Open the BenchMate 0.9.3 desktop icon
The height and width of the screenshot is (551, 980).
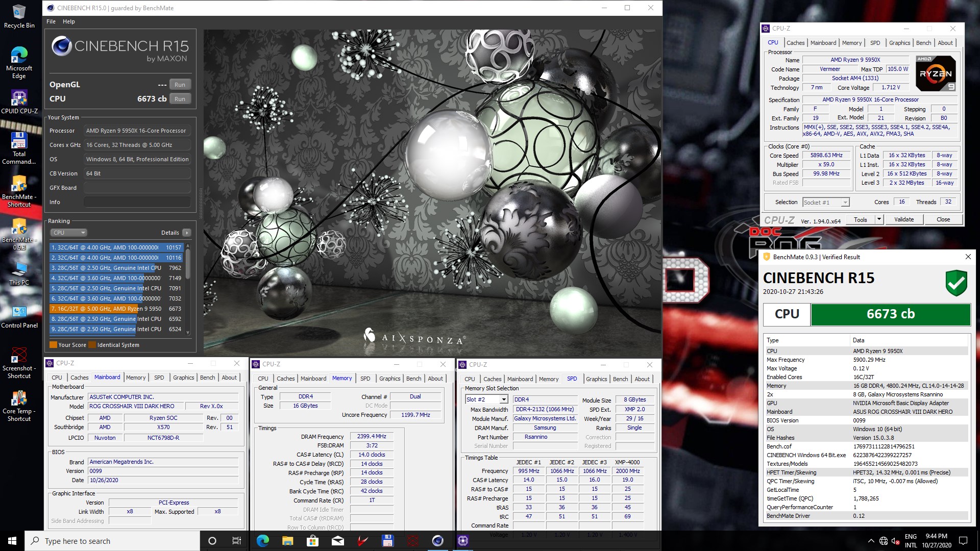[19, 234]
